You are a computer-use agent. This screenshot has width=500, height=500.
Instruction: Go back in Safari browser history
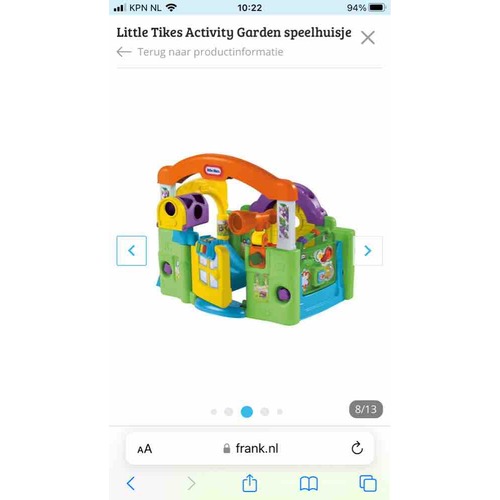pyautogui.click(x=131, y=483)
